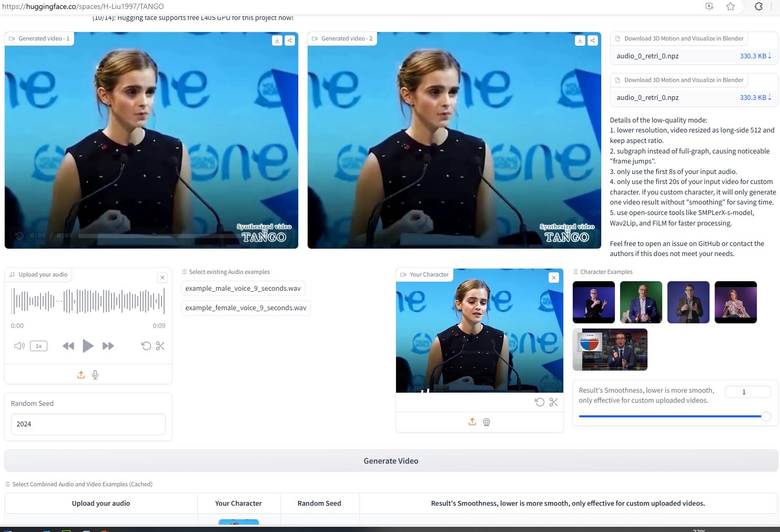Record audio from microphone

[95, 375]
